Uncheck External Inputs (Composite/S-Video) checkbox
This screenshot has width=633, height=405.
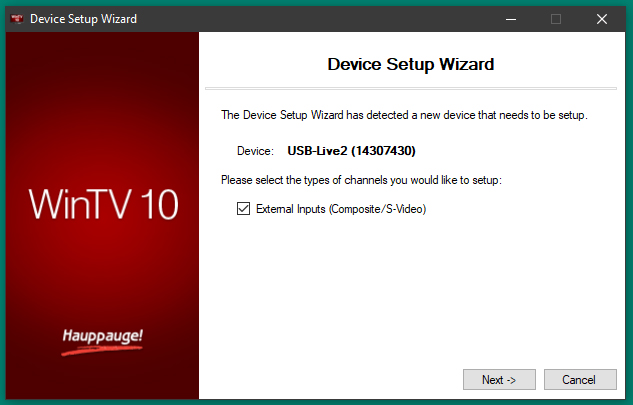243,209
